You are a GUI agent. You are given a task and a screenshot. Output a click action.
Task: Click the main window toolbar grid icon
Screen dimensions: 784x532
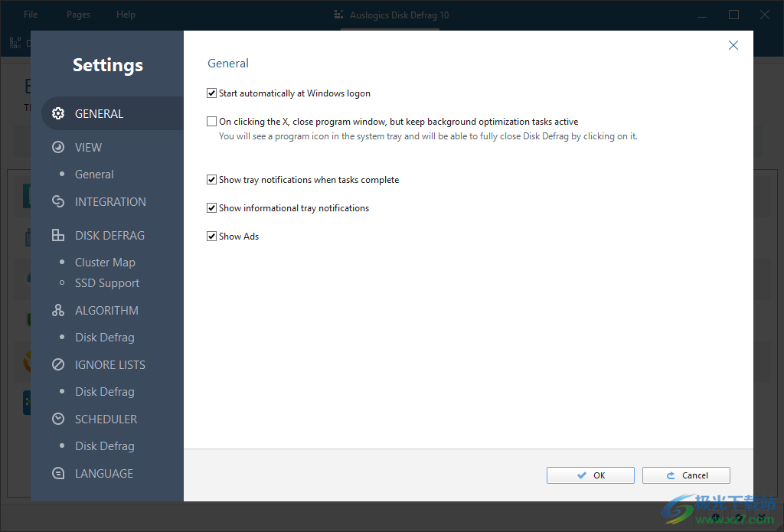tap(15, 43)
